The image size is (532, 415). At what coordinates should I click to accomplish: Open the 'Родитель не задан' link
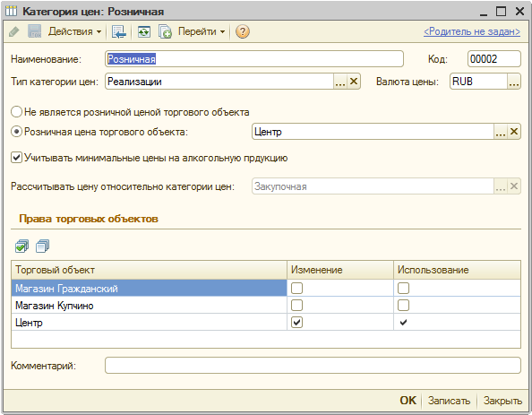(472, 31)
